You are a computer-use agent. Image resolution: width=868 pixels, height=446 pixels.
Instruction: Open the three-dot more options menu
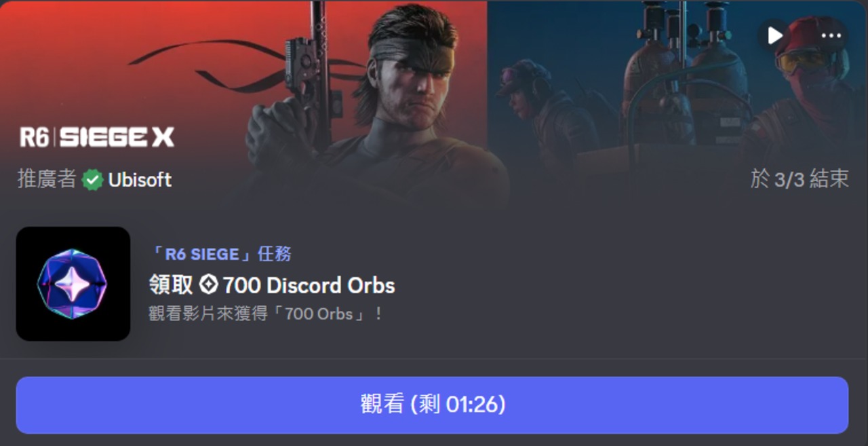(x=831, y=35)
